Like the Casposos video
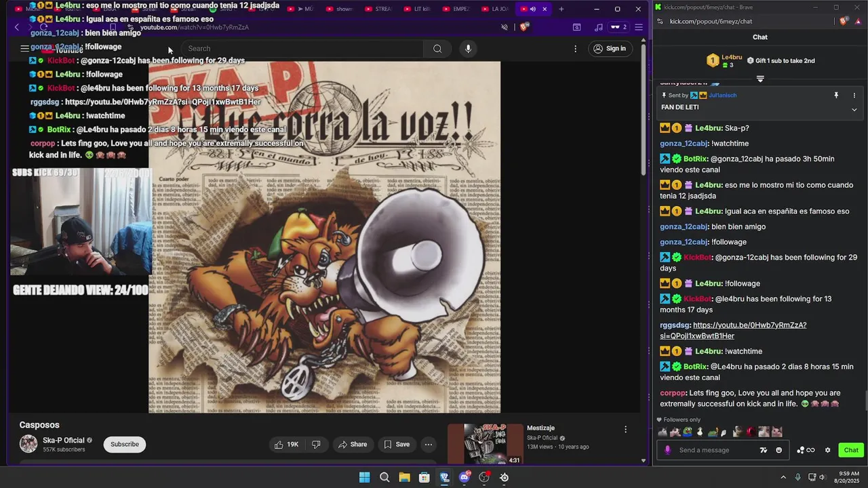Screen dimensions: 868x488 (x=285, y=445)
